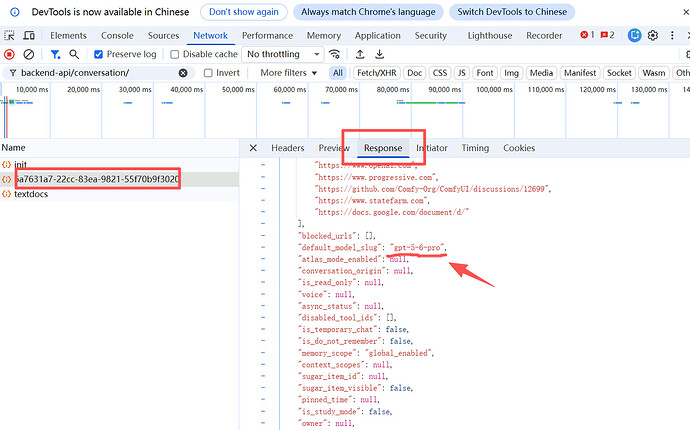Screen dimensions: 690x430
Task: Filter by Font requests
Action: [x=485, y=73]
